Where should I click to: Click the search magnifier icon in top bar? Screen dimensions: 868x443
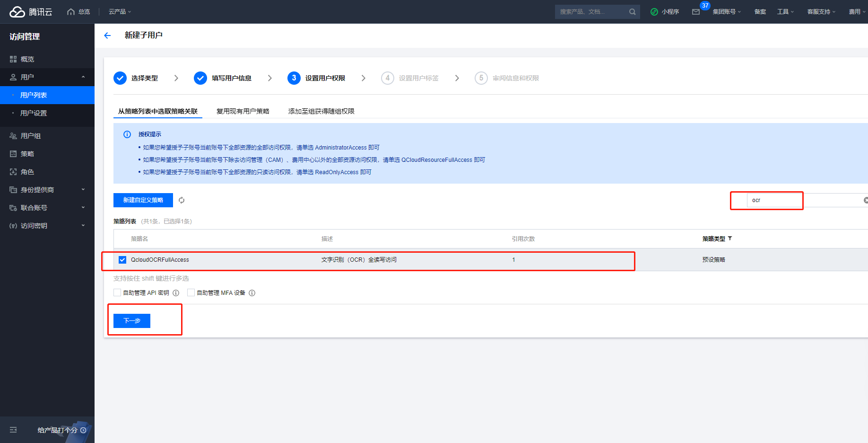coord(633,12)
